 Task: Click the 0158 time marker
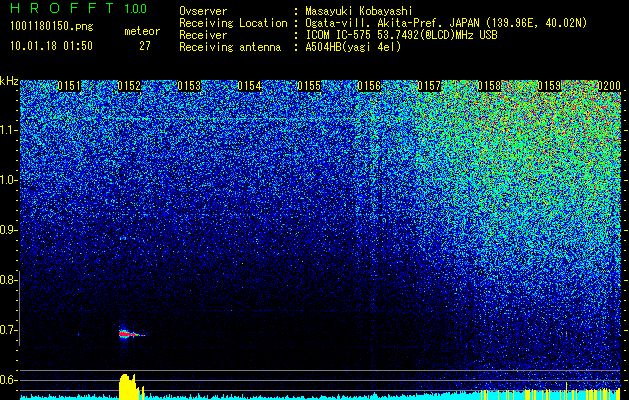[489, 86]
